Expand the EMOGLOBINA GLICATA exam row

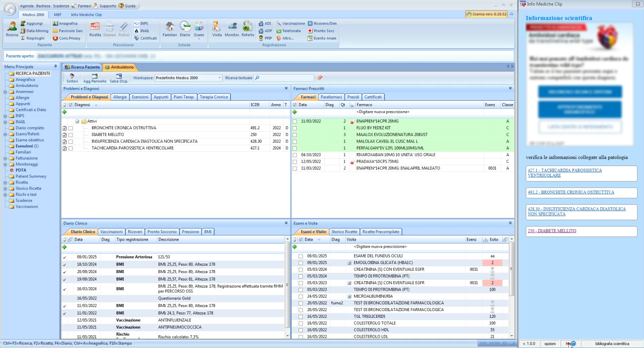tap(349, 263)
